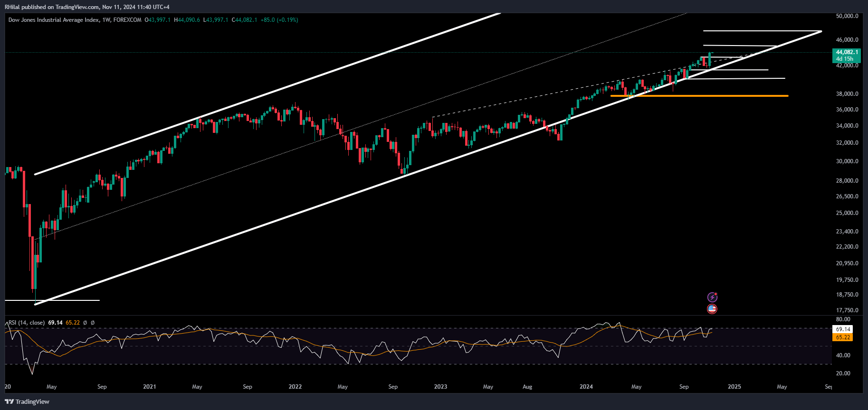This screenshot has height=410, width=868.
Task: Click the 22,200.0 price axis label
Action: pyautogui.click(x=847, y=247)
